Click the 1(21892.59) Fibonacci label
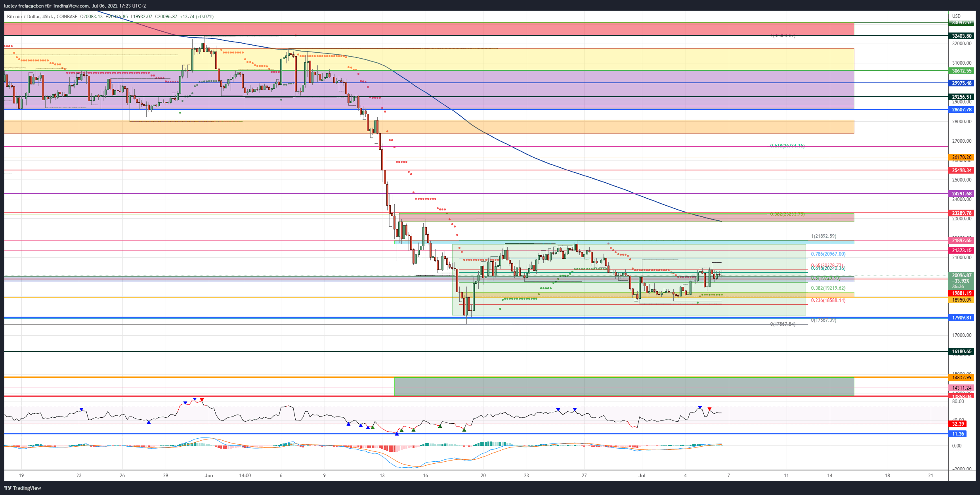Screen dimensions: 980x495 [823, 236]
